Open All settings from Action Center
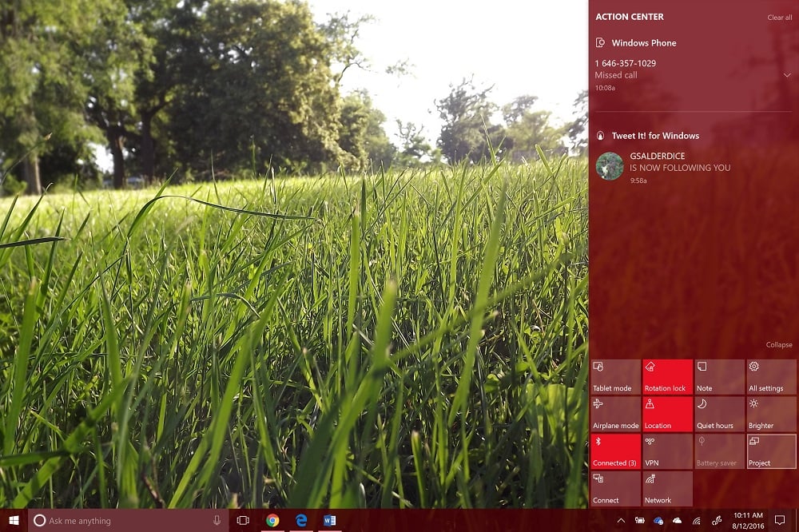Image resolution: width=799 pixels, height=532 pixels. (x=769, y=375)
